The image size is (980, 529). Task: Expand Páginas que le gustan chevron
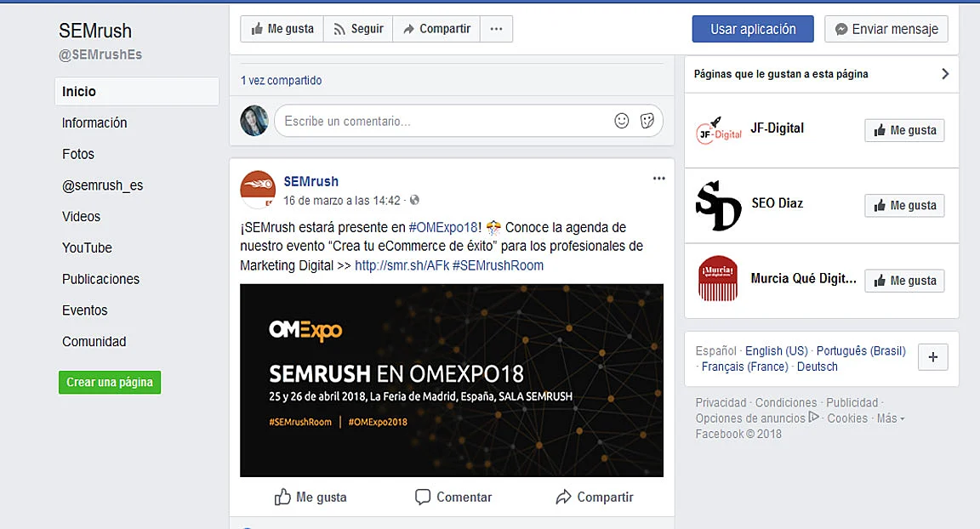tap(945, 74)
